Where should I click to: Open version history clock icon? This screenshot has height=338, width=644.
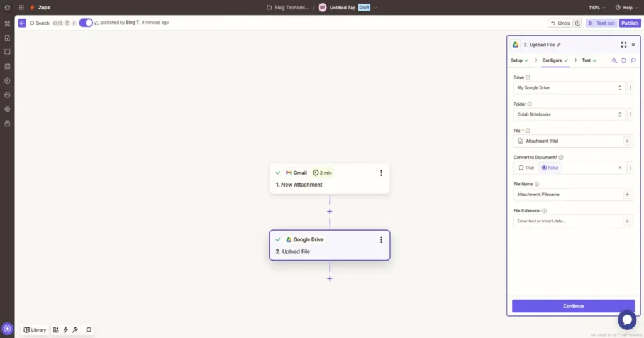point(578,23)
